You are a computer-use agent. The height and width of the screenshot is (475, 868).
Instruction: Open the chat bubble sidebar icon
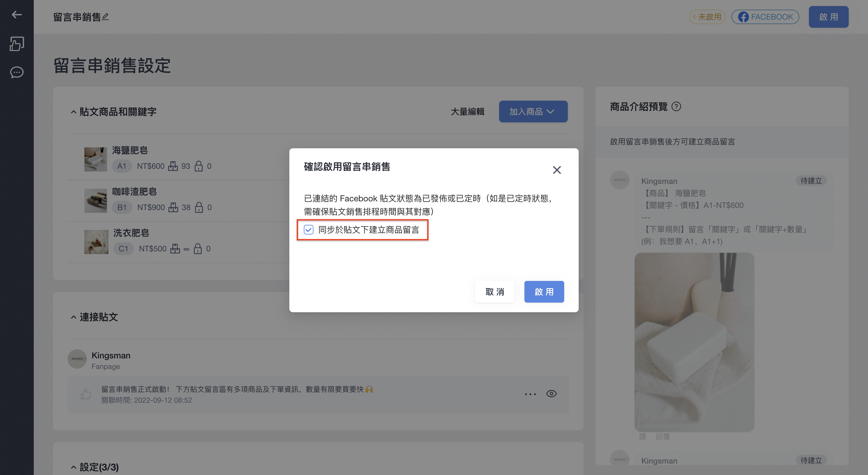17,72
